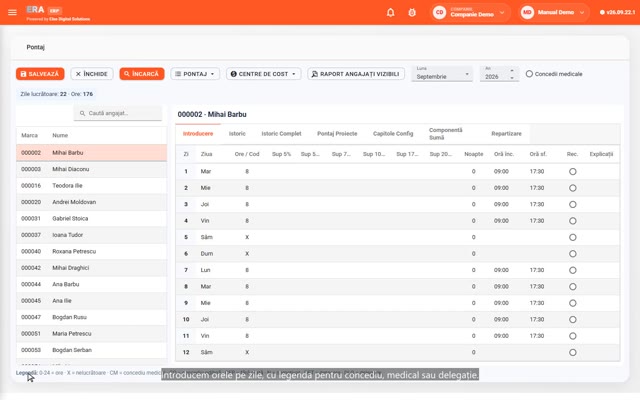This screenshot has height=400, width=640.
Task: Select employee Andrei Moldovan
Action: coord(91,202)
